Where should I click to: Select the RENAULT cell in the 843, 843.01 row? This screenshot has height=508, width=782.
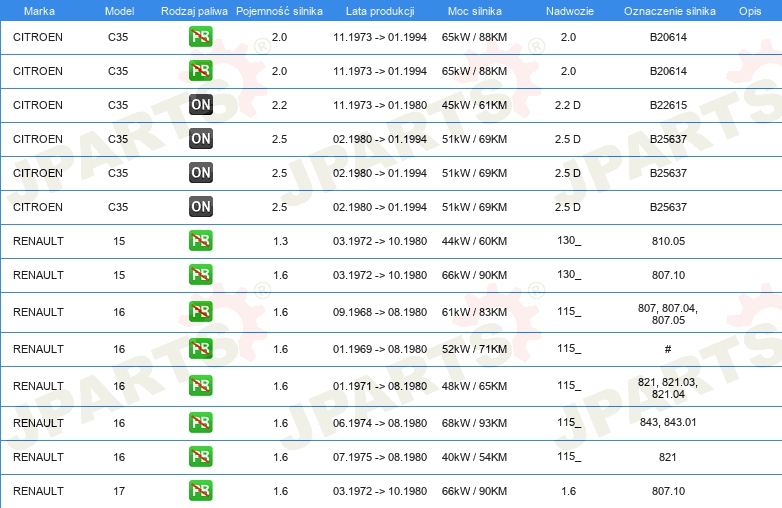[x=38, y=423]
